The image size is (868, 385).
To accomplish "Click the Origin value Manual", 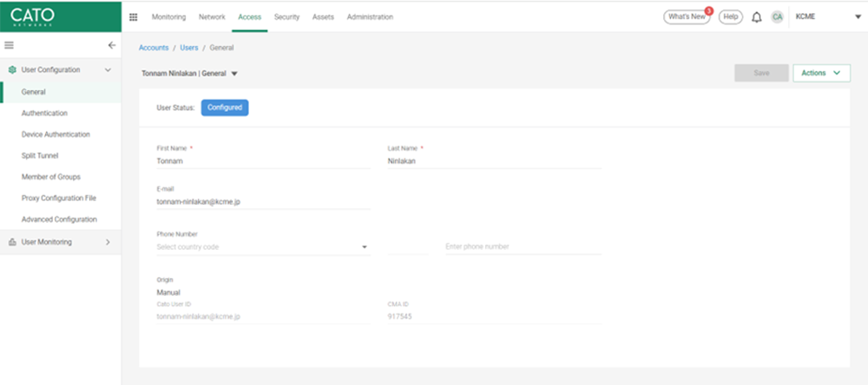I will pyautogui.click(x=168, y=292).
